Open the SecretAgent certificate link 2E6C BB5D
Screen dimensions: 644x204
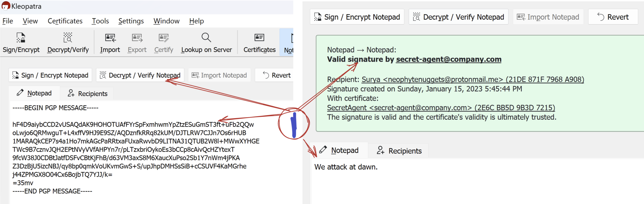click(x=441, y=108)
